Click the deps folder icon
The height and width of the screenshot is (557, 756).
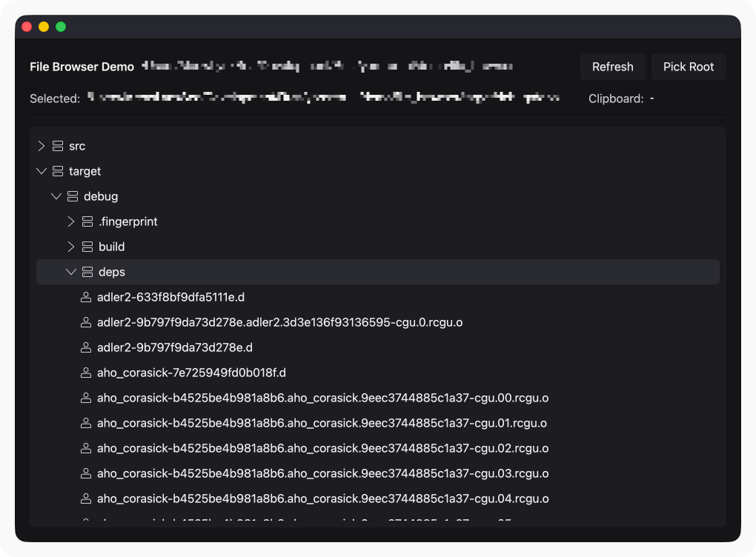(87, 273)
